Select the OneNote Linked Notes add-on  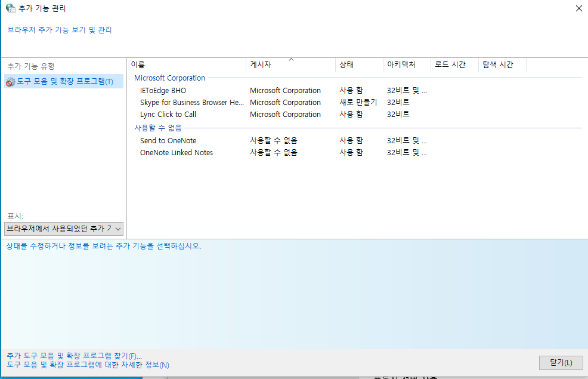(x=177, y=153)
